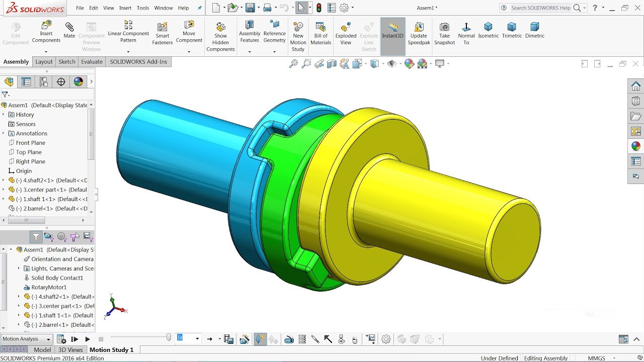
Task: Click the motion playback slider handle
Action: pyautogui.click(x=169, y=338)
